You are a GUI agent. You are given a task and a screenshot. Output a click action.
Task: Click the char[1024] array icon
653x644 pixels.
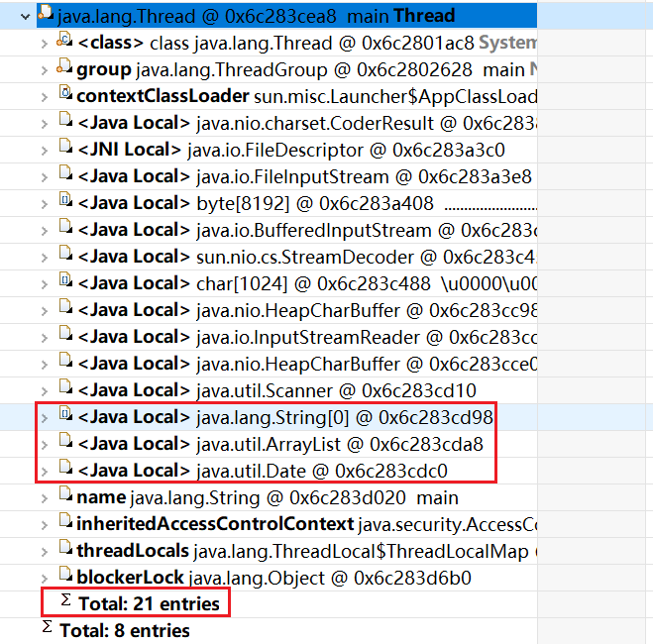pyautogui.click(x=65, y=279)
